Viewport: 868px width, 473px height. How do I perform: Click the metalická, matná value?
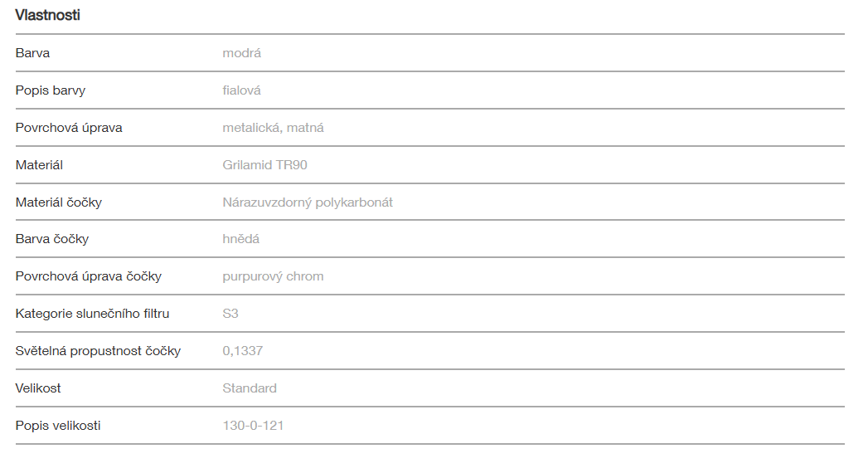273,128
